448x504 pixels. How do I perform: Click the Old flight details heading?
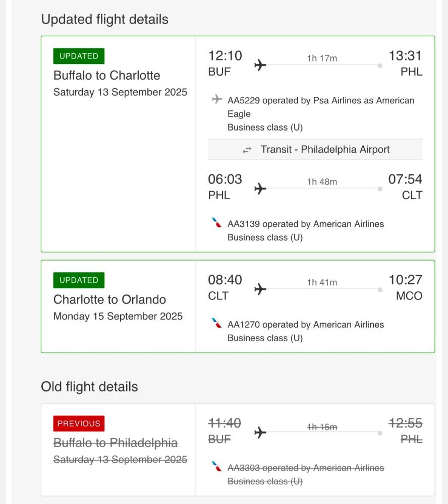coord(89,387)
